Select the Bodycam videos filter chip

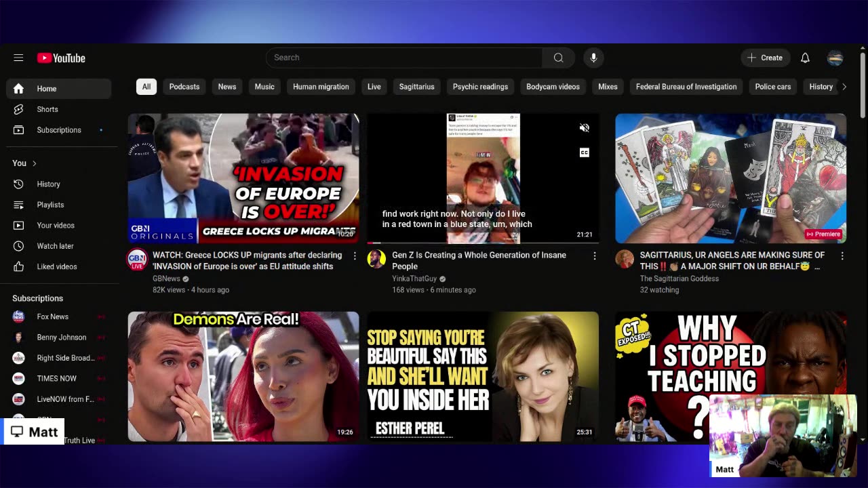coord(553,87)
